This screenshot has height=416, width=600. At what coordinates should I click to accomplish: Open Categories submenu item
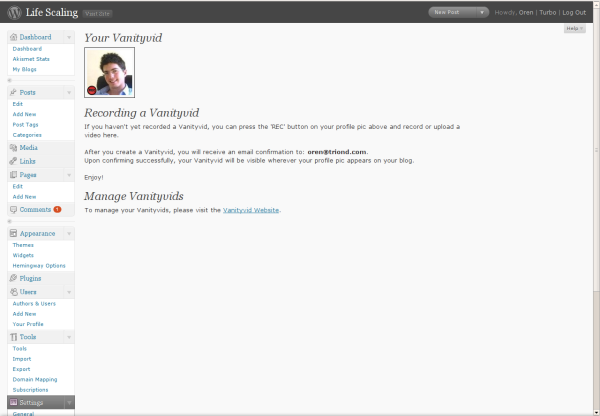coord(27,135)
